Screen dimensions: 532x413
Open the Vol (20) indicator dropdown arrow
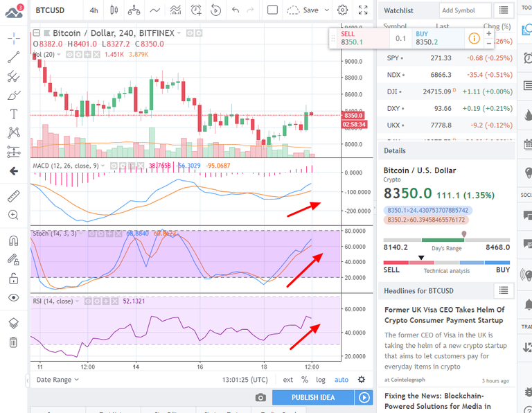[x=59, y=55]
